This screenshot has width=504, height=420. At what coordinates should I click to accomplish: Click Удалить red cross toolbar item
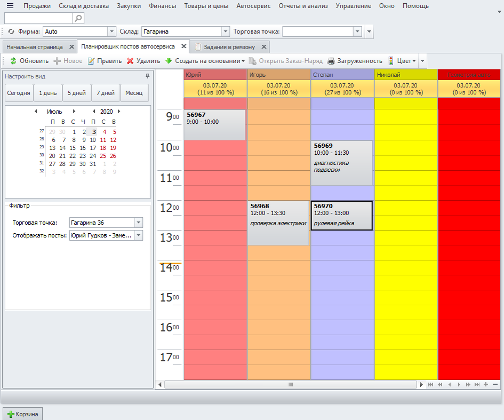143,61
